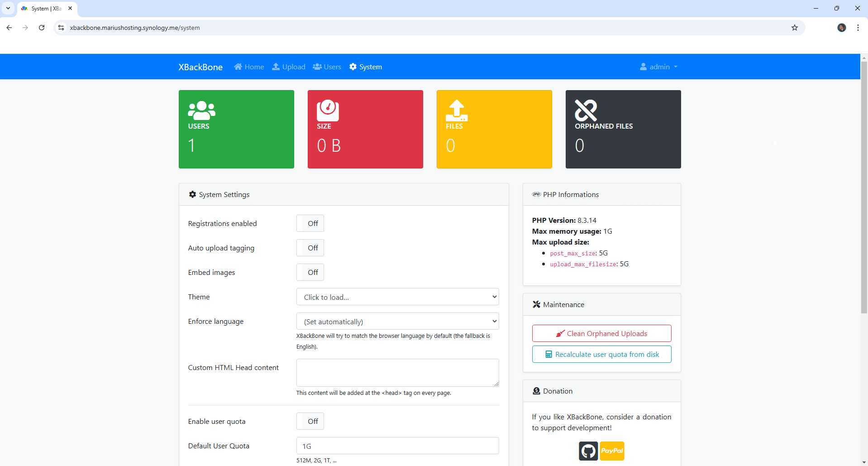Toggle Registrations enabled switch

pos(310,223)
